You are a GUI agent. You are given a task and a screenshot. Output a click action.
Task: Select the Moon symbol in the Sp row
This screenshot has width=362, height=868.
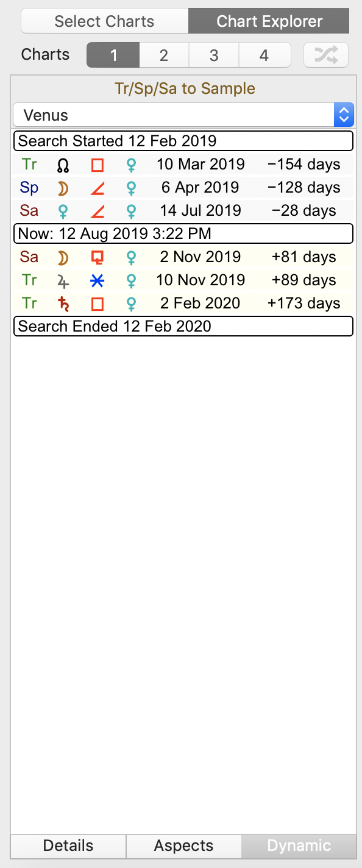click(62, 187)
